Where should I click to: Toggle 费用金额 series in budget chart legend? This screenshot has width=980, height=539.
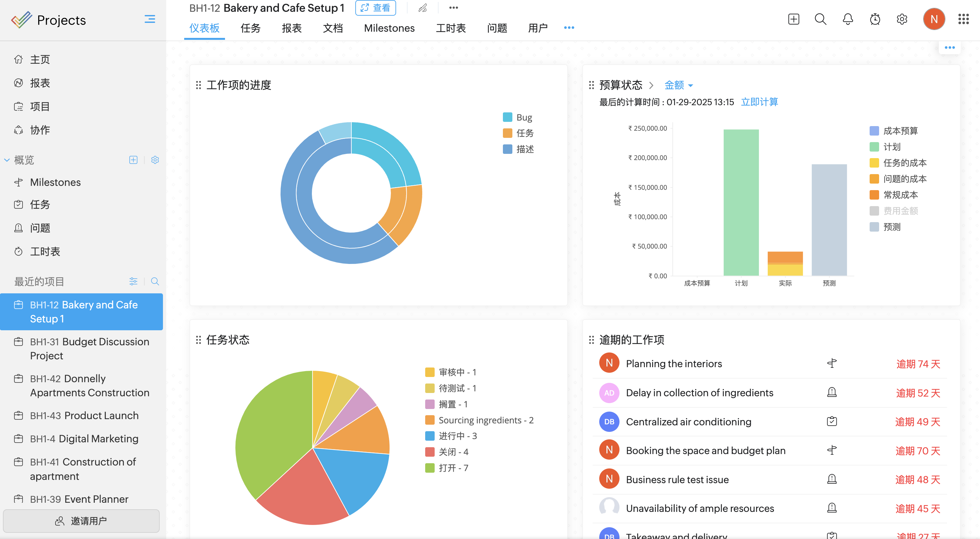point(900,211)
